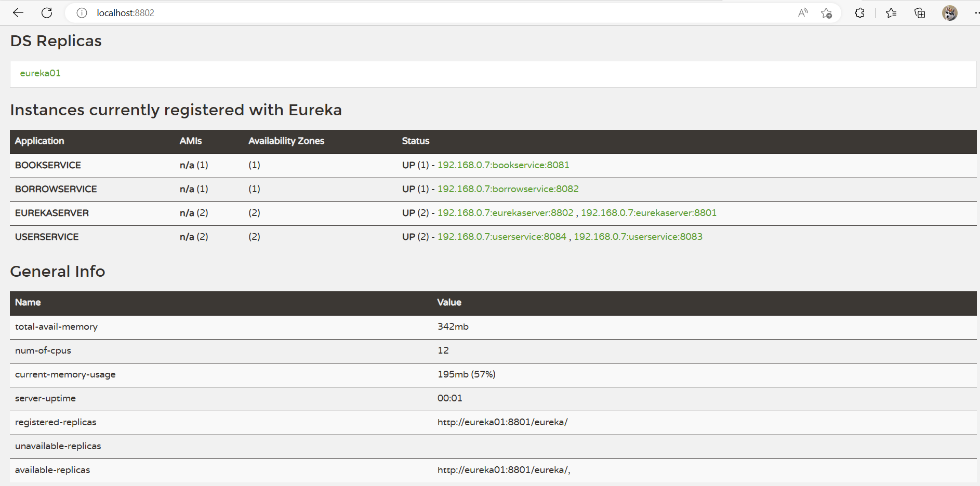Click the Status column header
The width and height of the screenshot is (980, 486).
pos(416,141)
